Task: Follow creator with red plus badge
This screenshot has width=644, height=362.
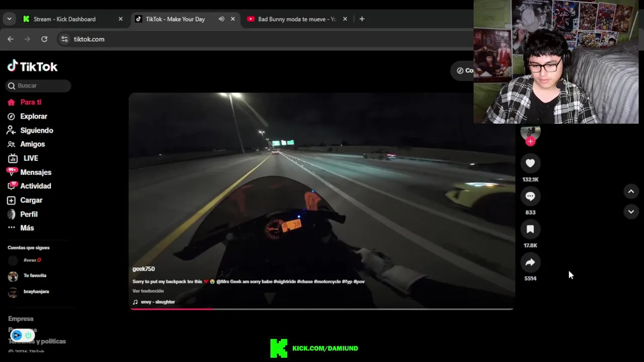Action: 530,141
